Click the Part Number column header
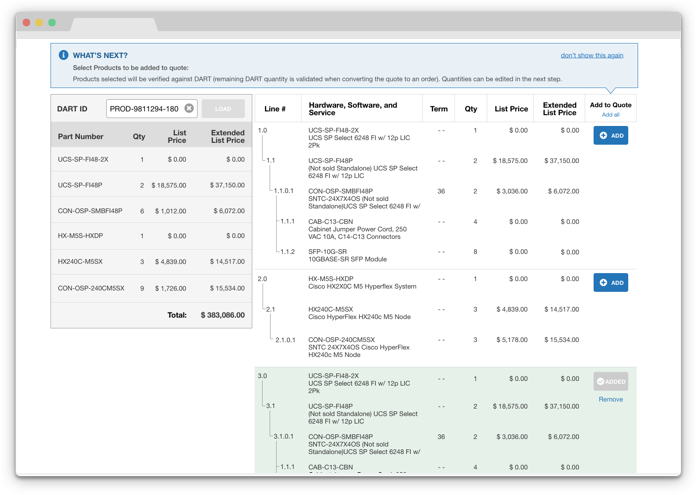This screenshot has height=495, width=696. coord(80,136)
